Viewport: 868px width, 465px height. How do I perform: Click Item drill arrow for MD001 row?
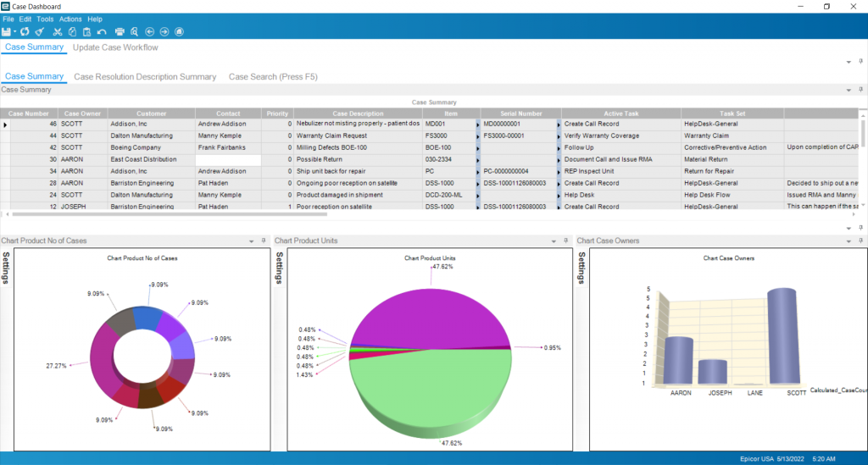click(478, 125)
